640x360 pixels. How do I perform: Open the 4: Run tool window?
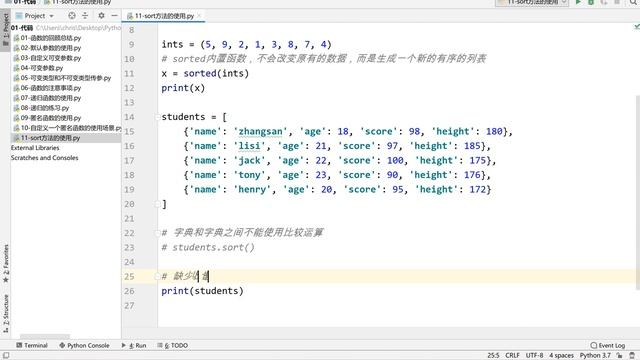(x=134, y=345)
